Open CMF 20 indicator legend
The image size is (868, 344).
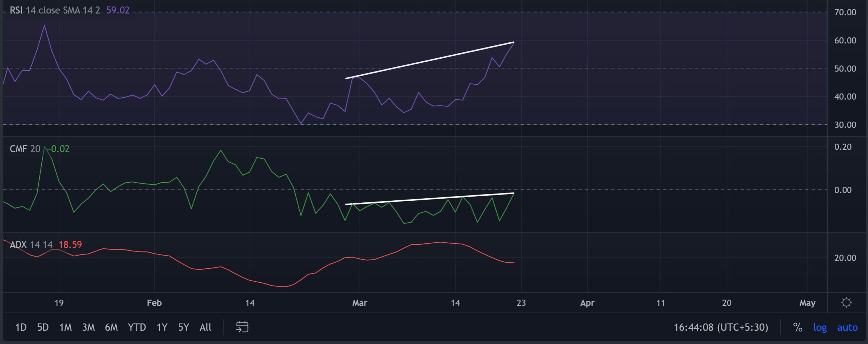coord(25,149)
